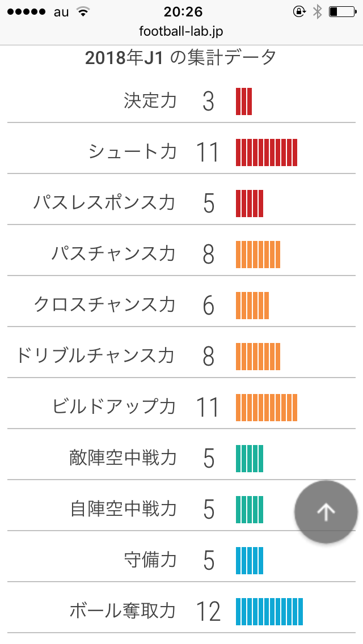Select the シュート力 stat label

(133, 152)
